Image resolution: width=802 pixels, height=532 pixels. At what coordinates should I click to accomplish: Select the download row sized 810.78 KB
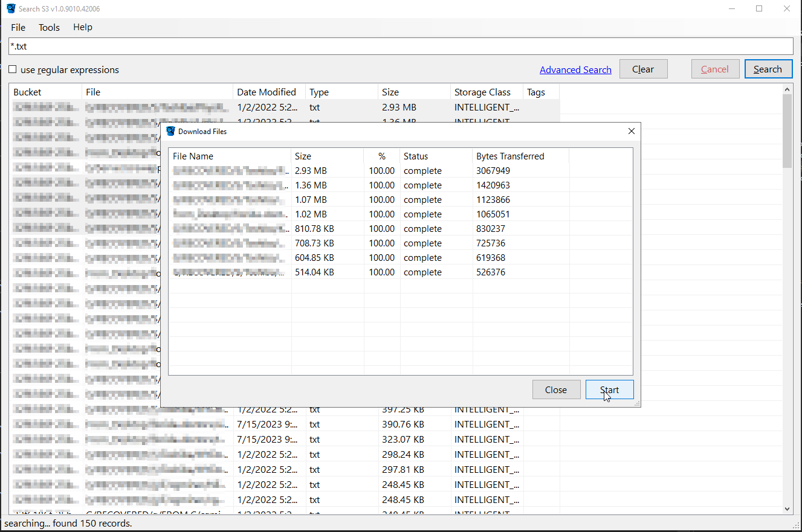401,228
